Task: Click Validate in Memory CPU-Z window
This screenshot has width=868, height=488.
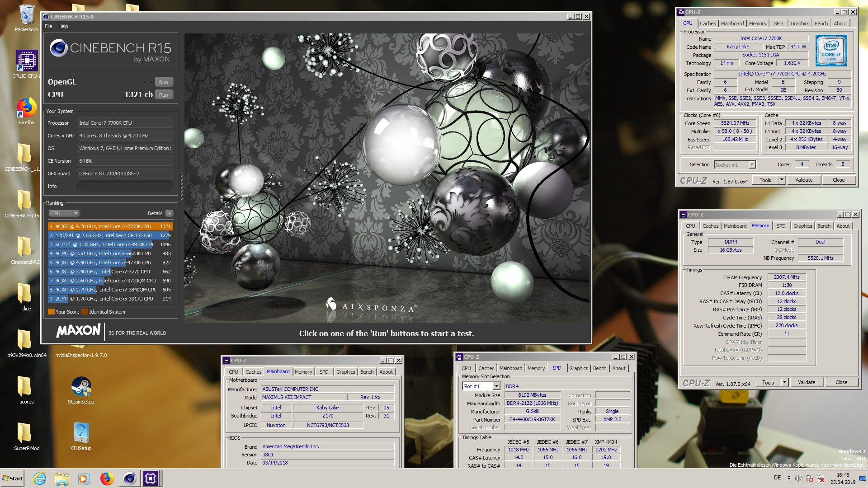Action: click(807, 382)
